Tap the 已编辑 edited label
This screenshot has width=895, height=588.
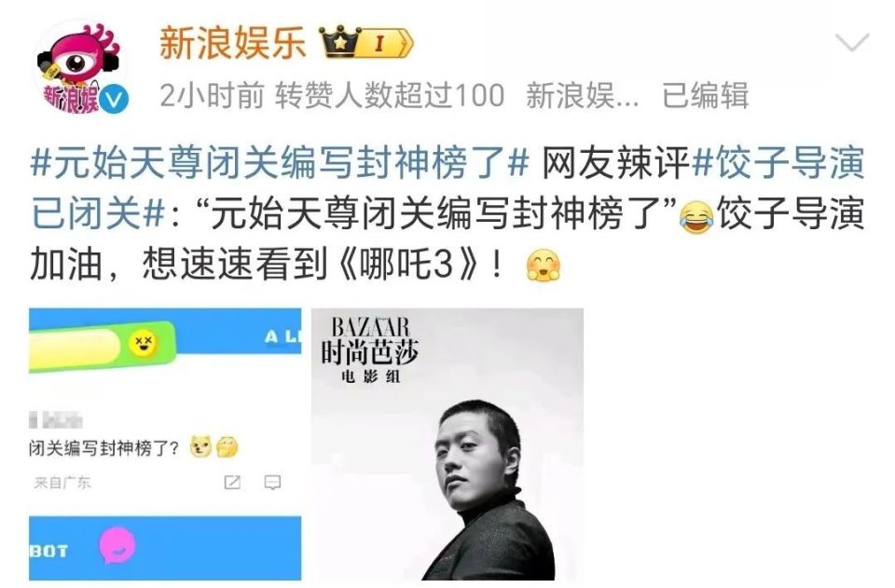pos(705,95)
